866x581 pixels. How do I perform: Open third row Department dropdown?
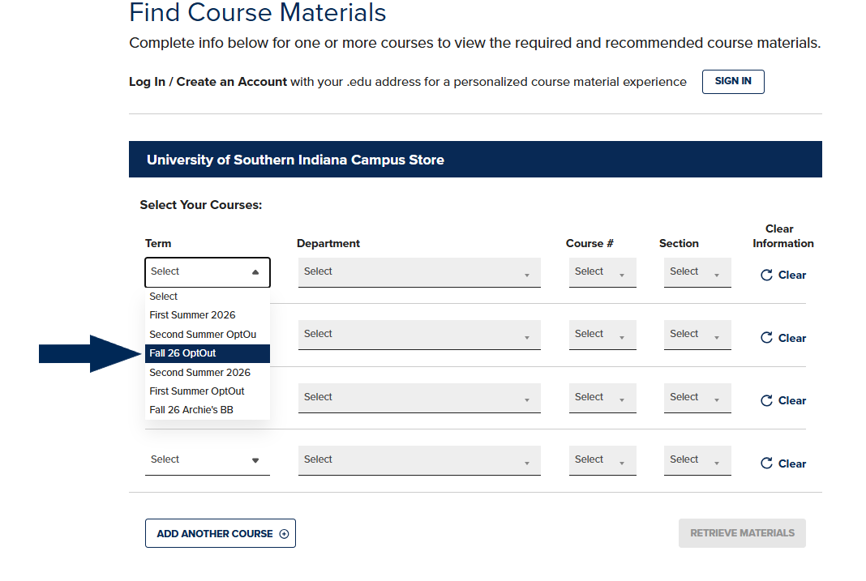coord(419,398)
